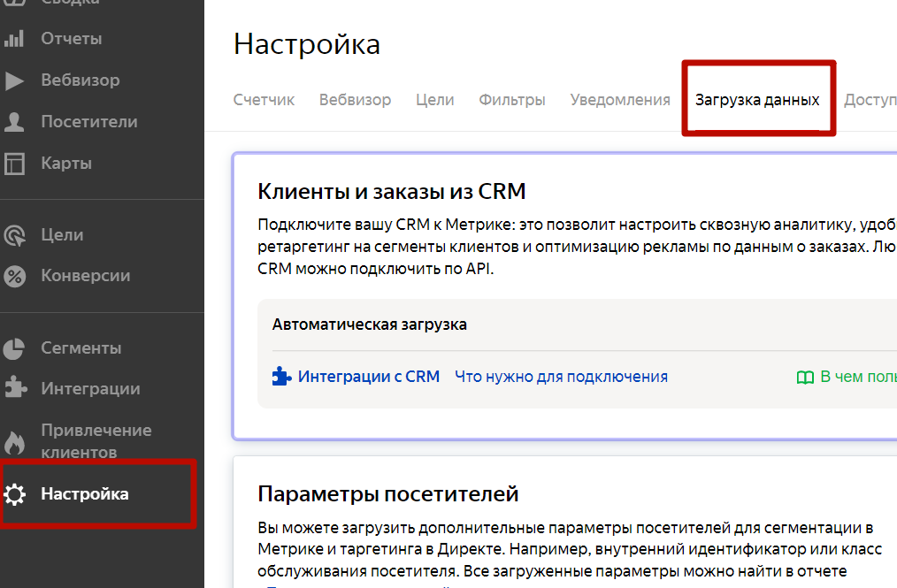Click the pie chart icon beside Сегменты

[14, 348]
